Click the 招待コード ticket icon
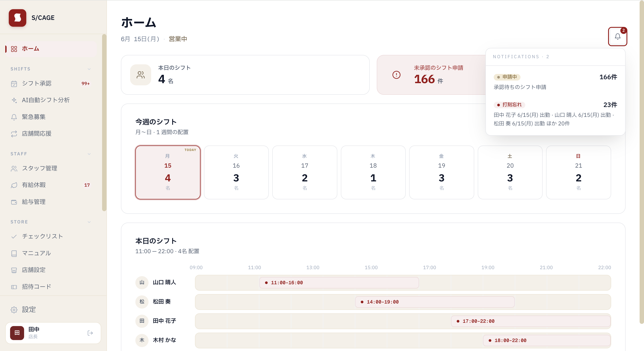Image resolution: width=644 pixels, height=351 pixels. pos(14,287)
